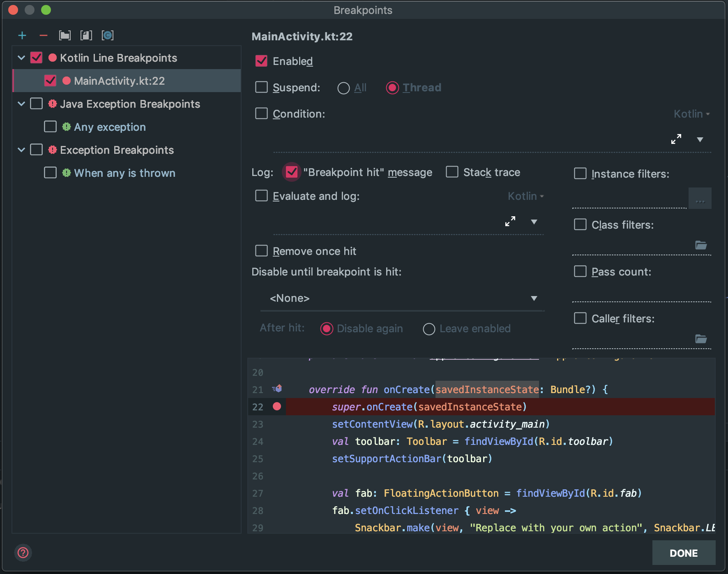Viewport: 728px width, 574px height.
Task: Open the Disable until breakpoint dropdown
Action: pyautogui.click(x=533, y=298)
